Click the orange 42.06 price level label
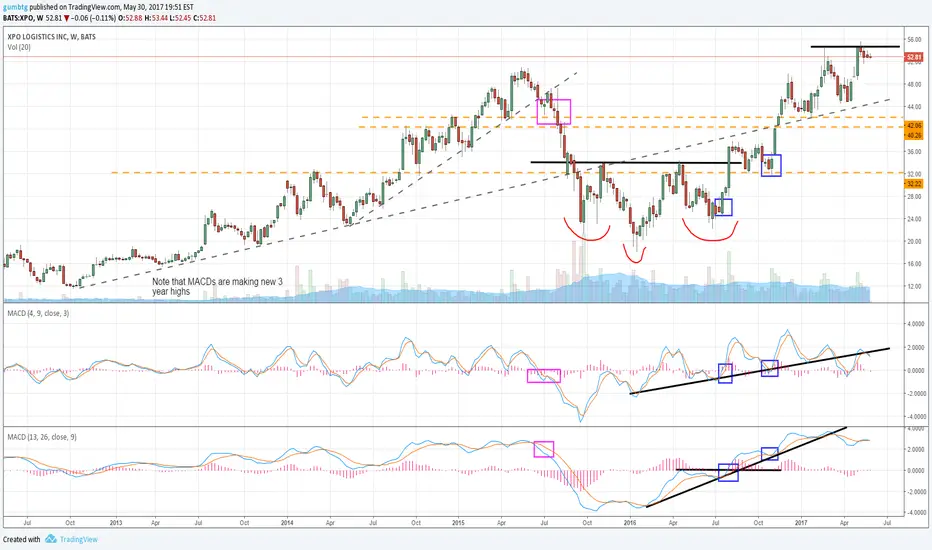 coord(914,126)
